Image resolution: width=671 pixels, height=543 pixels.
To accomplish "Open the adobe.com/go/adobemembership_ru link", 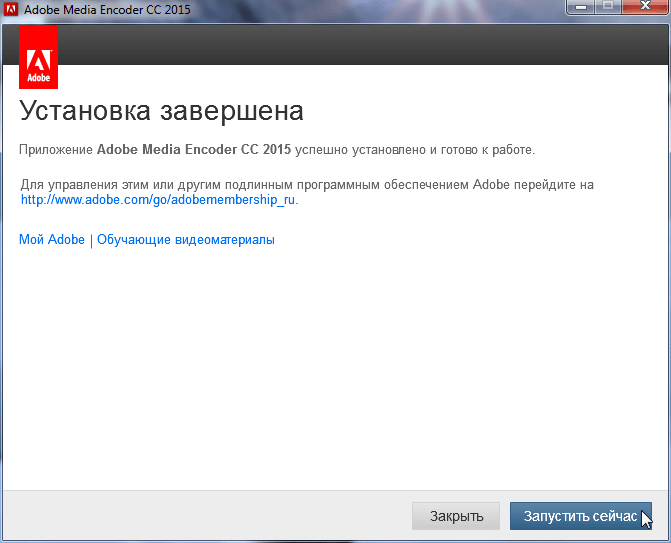I will pos(158,200).
